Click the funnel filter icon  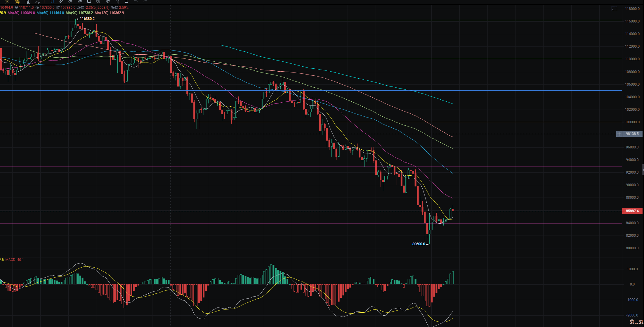[x=118, y=1]
